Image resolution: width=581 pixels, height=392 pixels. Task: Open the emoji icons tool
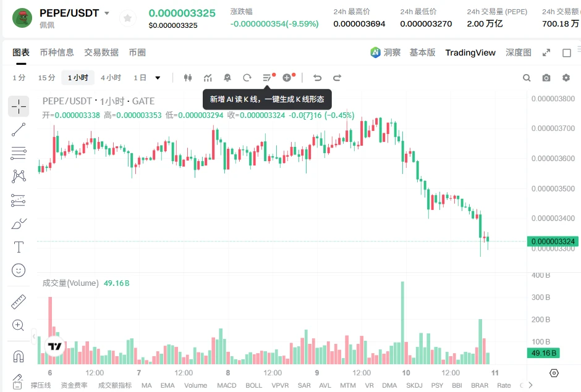tap(19, 270)
